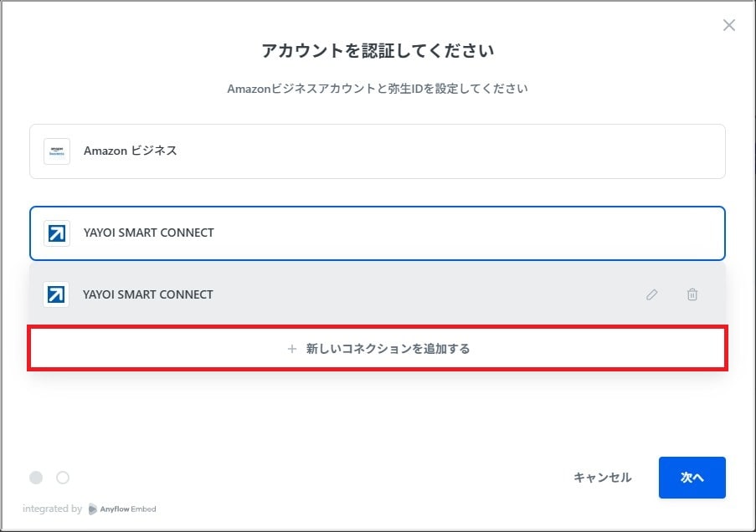
Task: Click the first step indicator dot
Action: point(36,478)
